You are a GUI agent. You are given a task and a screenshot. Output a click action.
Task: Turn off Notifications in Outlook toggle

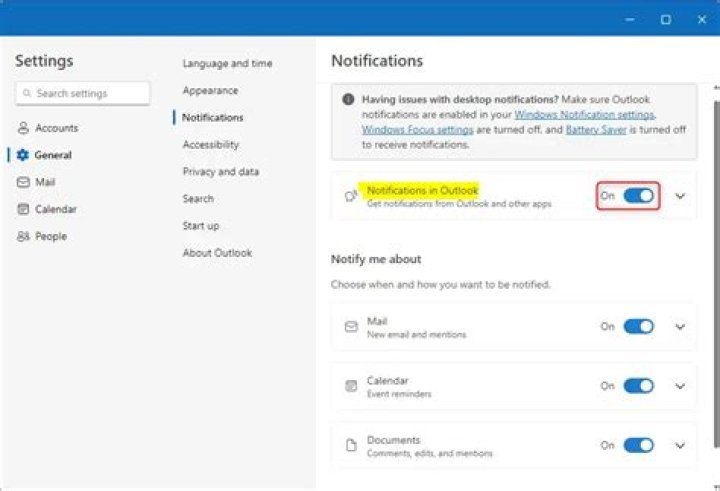coord(638,196)
